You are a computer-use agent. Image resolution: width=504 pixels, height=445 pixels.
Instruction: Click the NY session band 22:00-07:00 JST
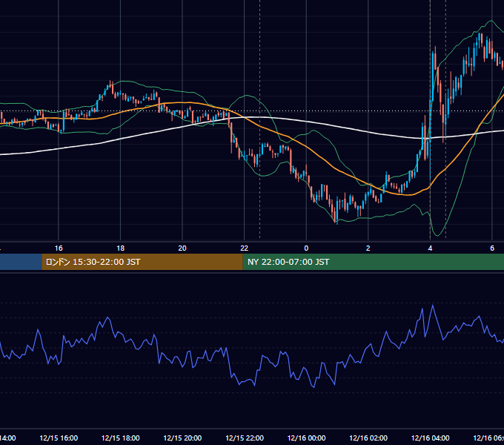pos(373,262)
